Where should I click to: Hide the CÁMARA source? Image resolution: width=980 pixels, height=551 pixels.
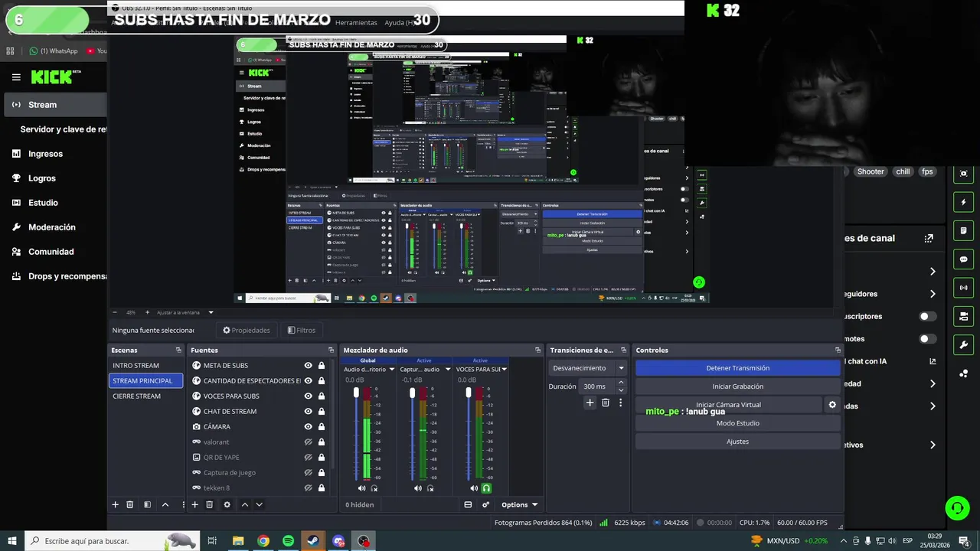(308, 426)
